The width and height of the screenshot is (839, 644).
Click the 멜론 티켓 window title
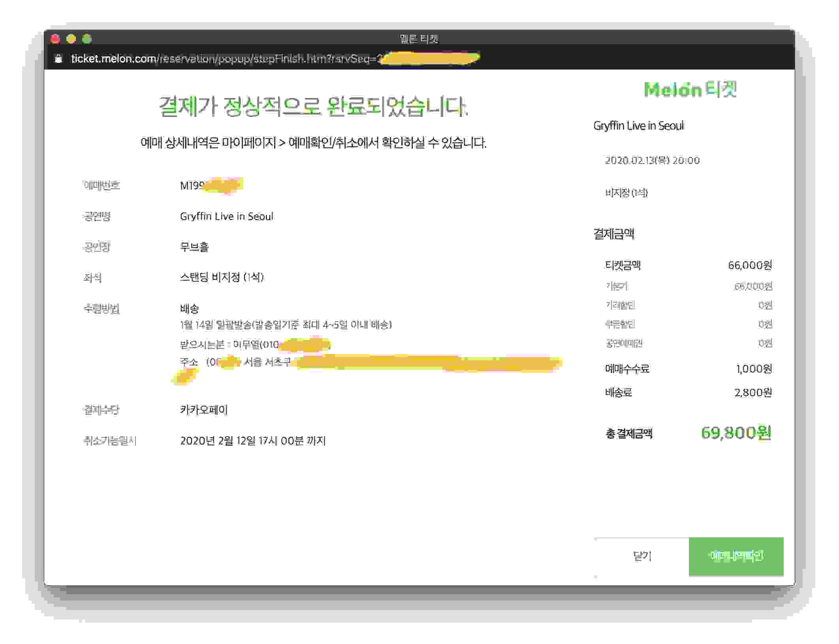(x=419, y=39)
